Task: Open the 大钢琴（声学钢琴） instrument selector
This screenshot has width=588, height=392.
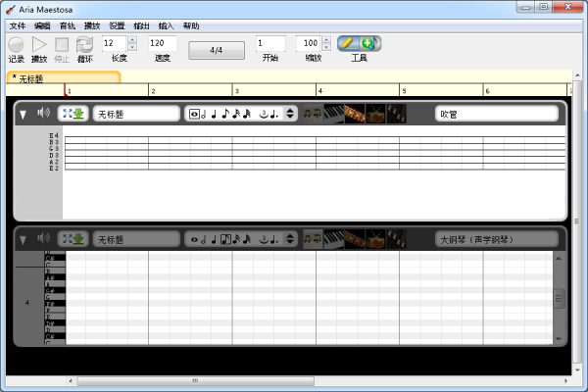Action: tap(496, 238)
